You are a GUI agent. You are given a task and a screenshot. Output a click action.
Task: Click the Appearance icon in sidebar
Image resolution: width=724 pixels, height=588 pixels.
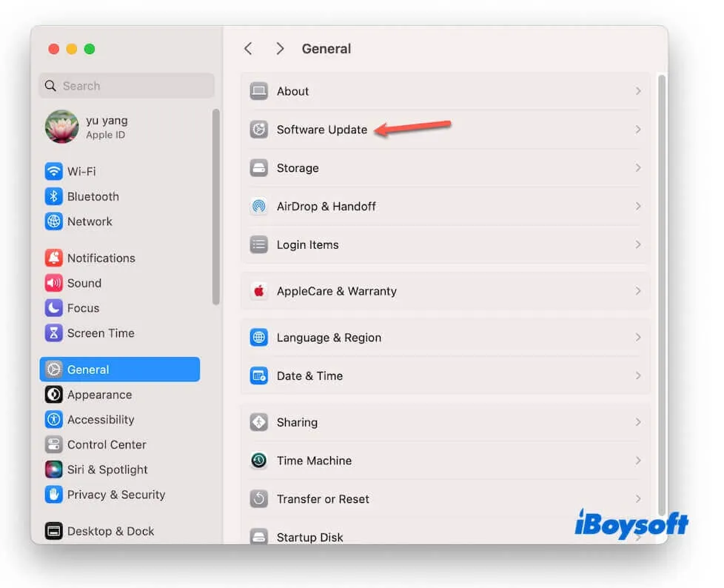pos(53,395)
